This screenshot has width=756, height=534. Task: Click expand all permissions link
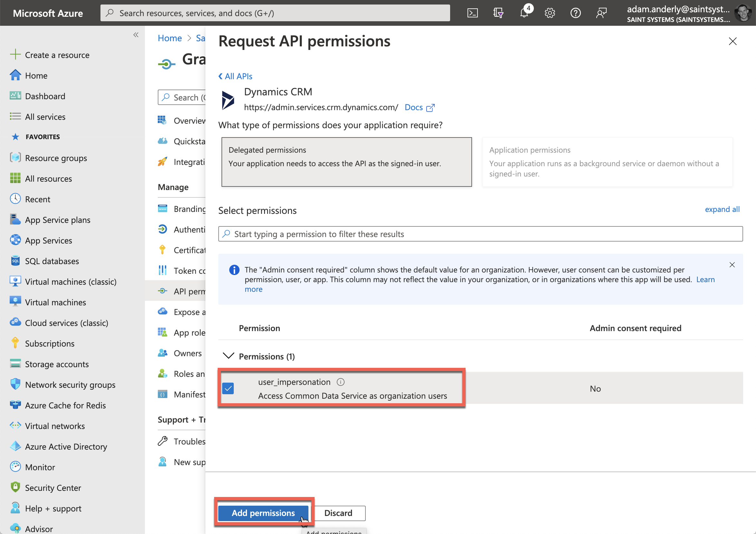pyautogui.click(x=722, y=209)
